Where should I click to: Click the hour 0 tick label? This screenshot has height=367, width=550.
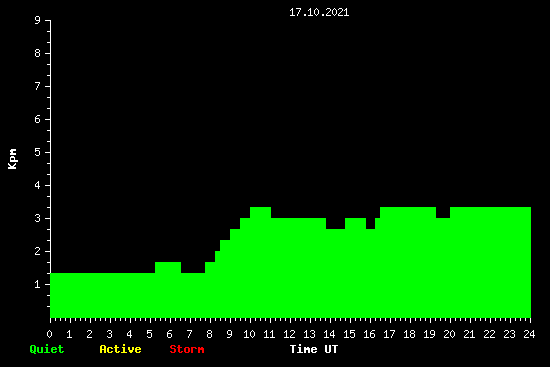pos(49,334)
